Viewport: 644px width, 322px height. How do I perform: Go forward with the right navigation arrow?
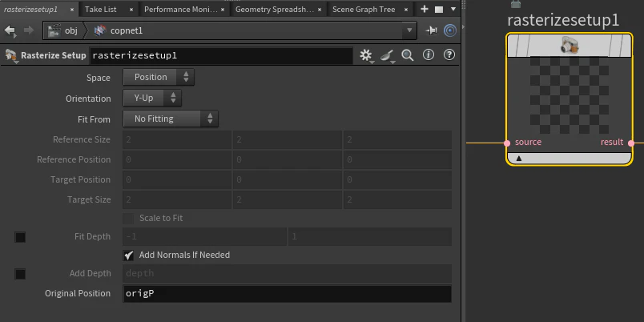(x=29, y=30)
